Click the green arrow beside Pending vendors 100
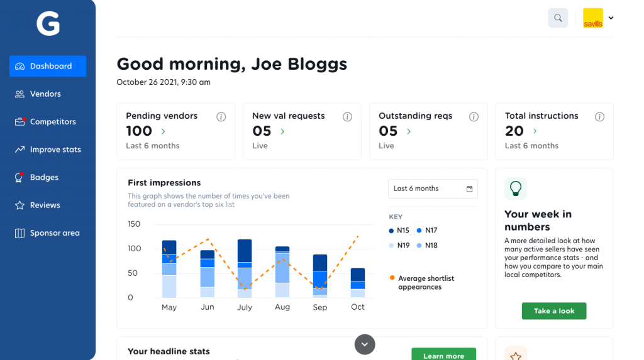This screenshot has width=644, height=360. (164, 131)
